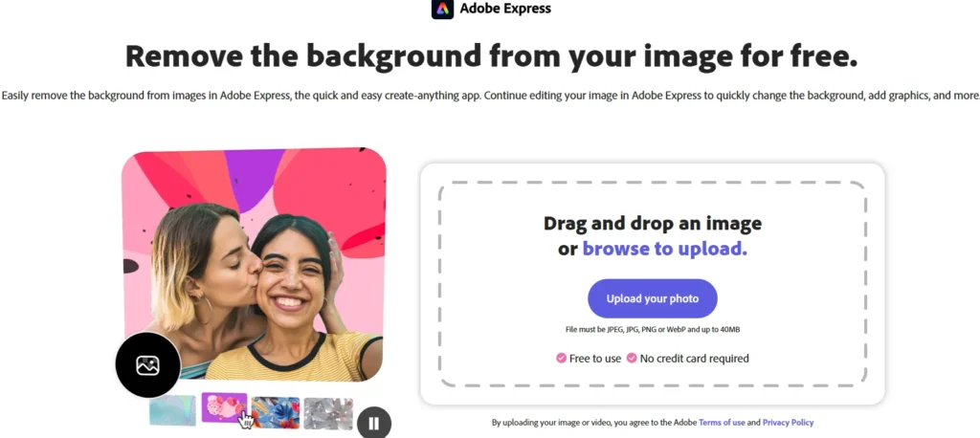Pause the background slideshow animation
980x438 pixels.
pyautogui.click(x=374, y=424)
